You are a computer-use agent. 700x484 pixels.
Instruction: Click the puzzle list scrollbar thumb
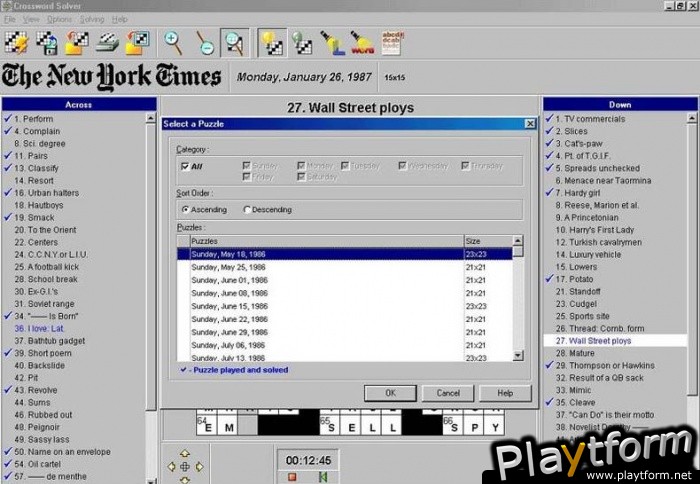point(517,251)
